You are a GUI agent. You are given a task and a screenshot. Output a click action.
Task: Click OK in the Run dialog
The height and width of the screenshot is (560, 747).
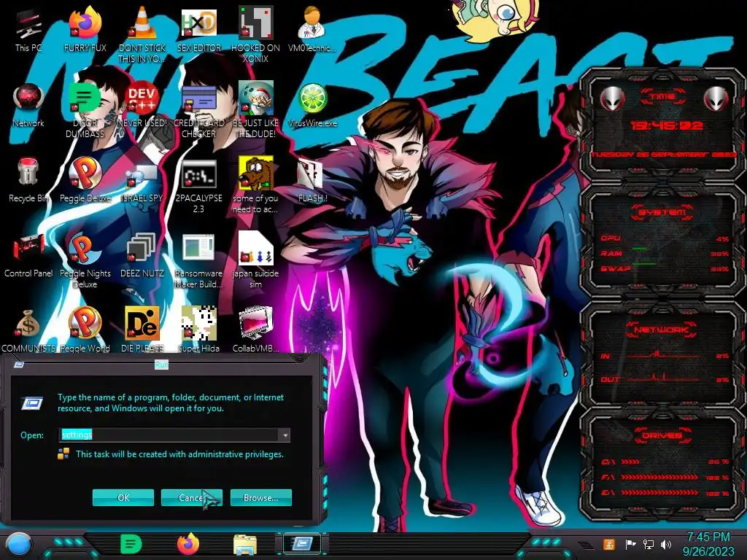point(123,497)
